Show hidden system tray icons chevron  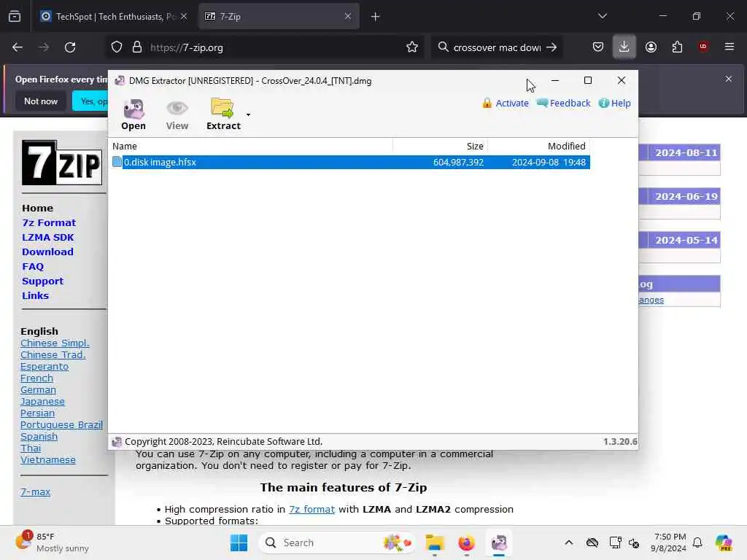[569, 542]
